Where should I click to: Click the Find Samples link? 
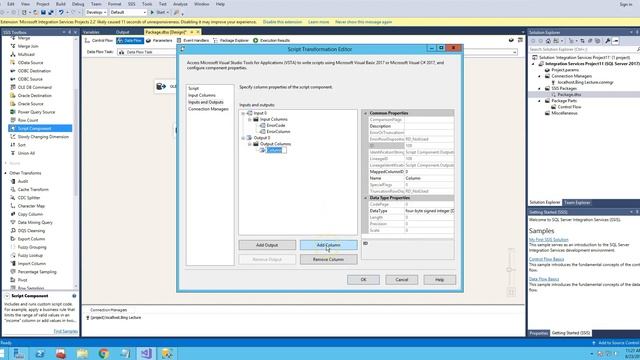tap(65, 331)
